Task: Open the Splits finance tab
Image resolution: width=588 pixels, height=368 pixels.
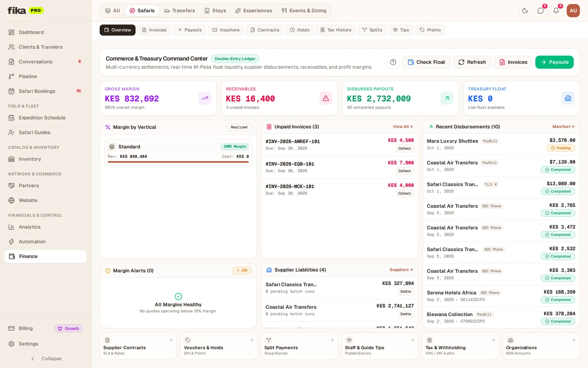Action: (372, 30)
